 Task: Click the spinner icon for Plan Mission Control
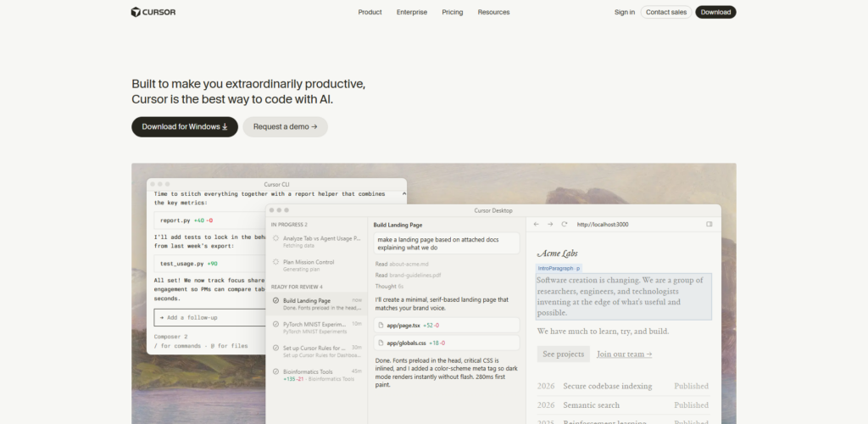[275, 263]
